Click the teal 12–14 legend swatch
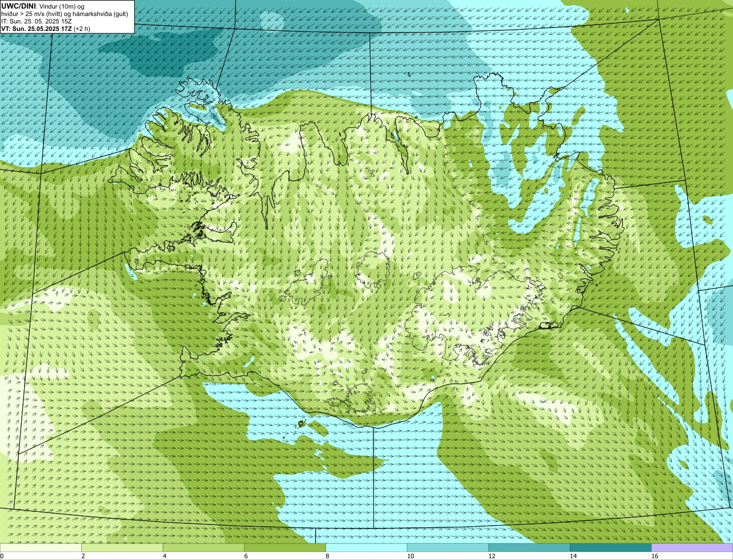Image resolution: width=733 pixels, height=560 pixels. pyautogui.click(x=529, y=548)
